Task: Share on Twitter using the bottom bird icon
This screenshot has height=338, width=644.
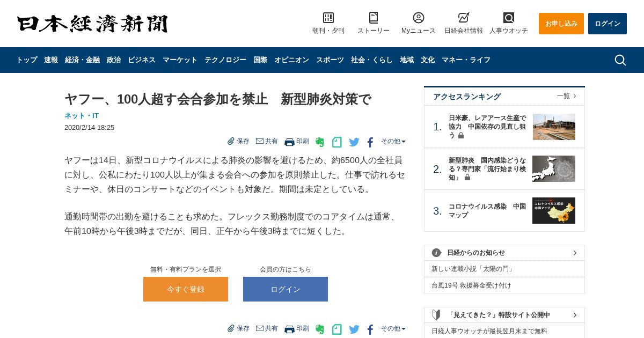Action: [x=354, y=329]
